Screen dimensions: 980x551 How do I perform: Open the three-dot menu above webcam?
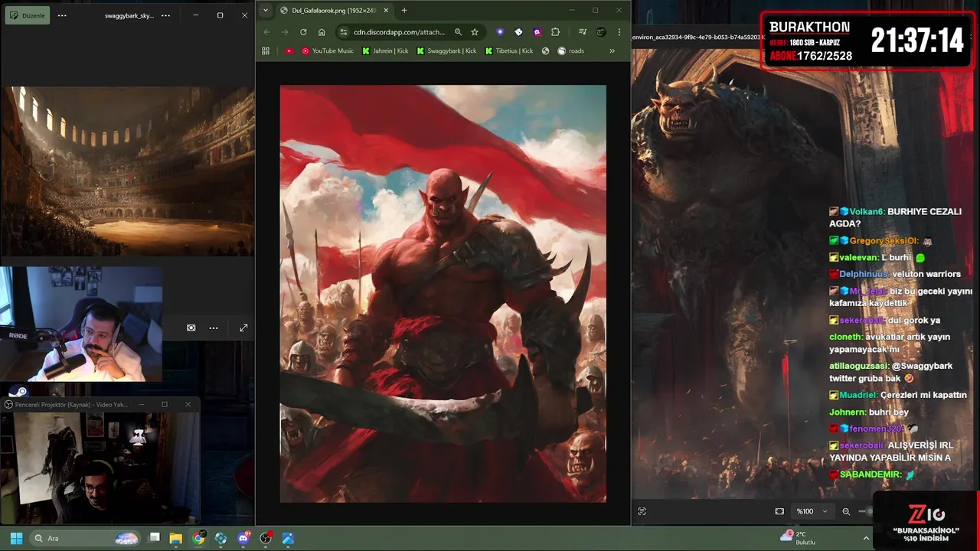(214, 328)
